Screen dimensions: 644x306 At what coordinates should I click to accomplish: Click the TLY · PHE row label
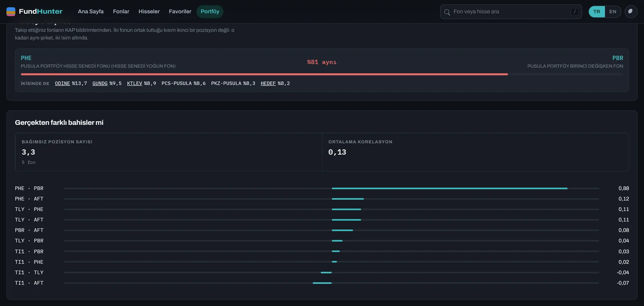point(29,209)
